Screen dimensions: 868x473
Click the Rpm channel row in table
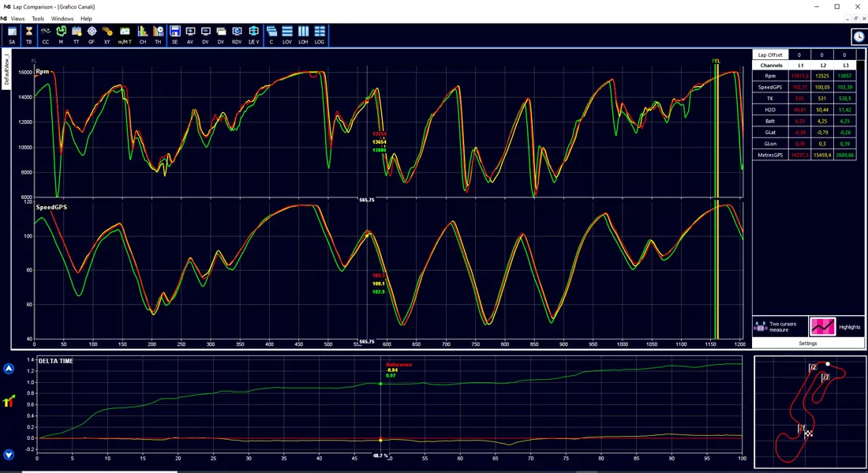(804, 76)
